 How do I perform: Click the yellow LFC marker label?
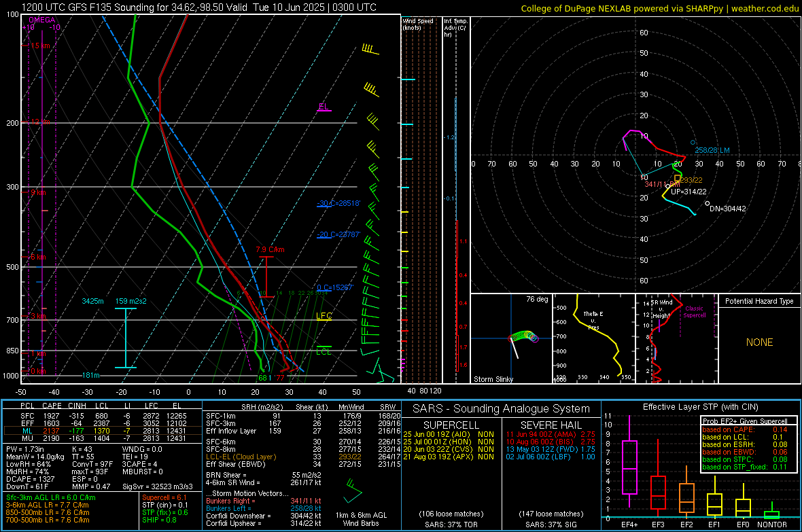coord(324,316)
